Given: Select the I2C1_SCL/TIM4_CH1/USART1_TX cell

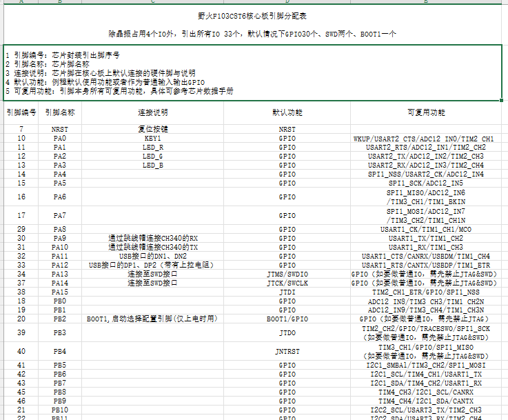Looking at the screenshot, I should coord(426,374).
